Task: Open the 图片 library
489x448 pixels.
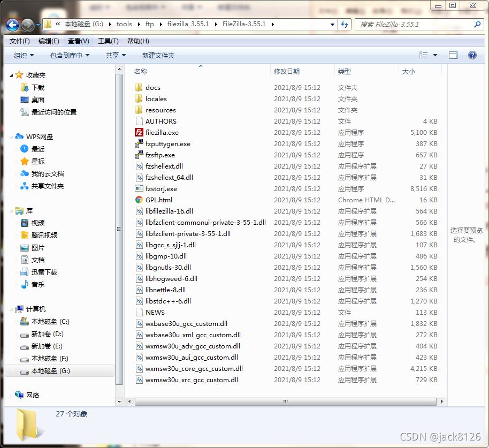Action: coord(38,248)
